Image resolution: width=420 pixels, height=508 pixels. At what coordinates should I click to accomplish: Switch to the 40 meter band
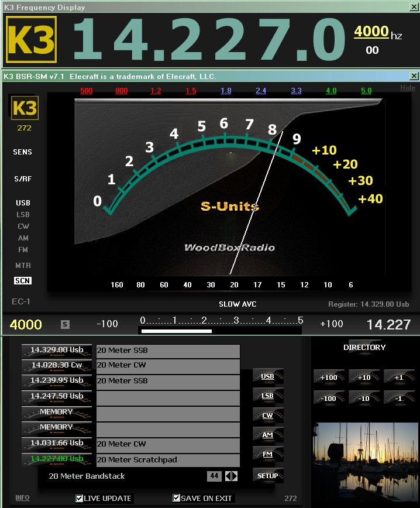point(188,285)
